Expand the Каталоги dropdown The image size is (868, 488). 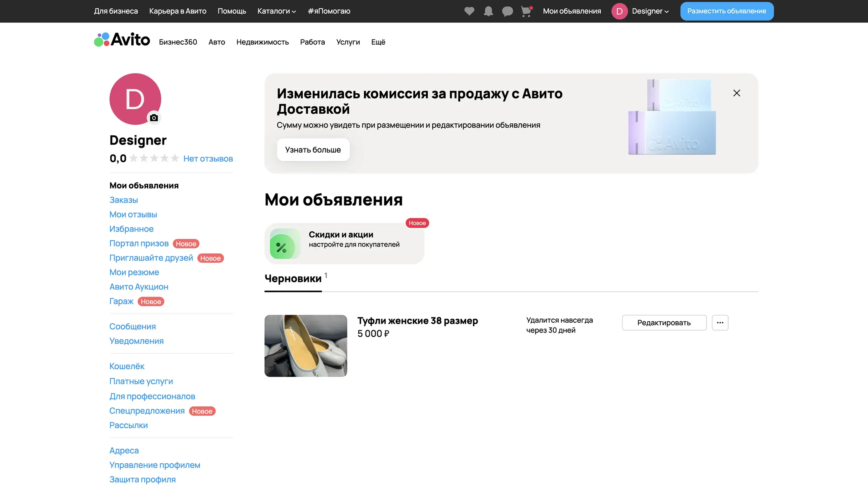pyautogui.click(x=276, y=11)
